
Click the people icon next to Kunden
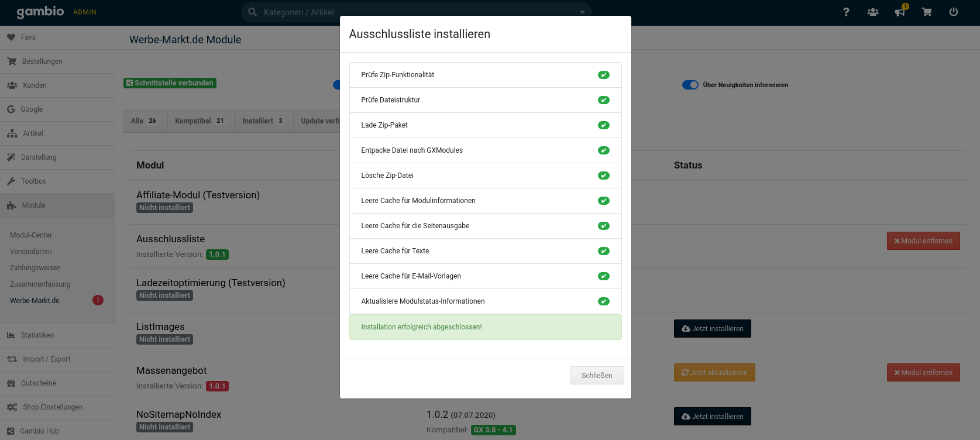pyautogui.click(x=12, y=85)
